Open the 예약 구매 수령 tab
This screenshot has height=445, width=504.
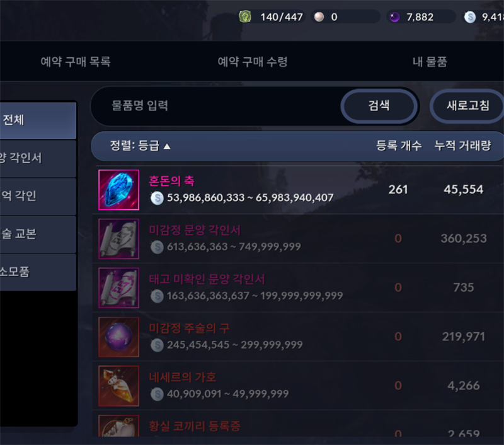pos(253,61)
